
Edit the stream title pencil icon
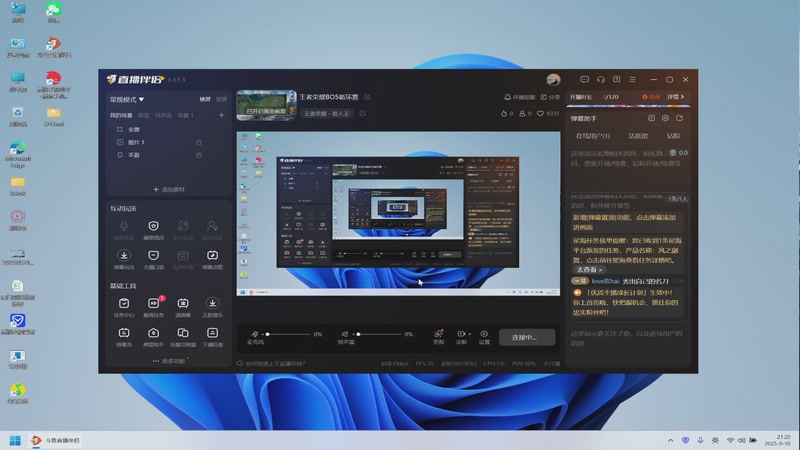pos(367,97)
